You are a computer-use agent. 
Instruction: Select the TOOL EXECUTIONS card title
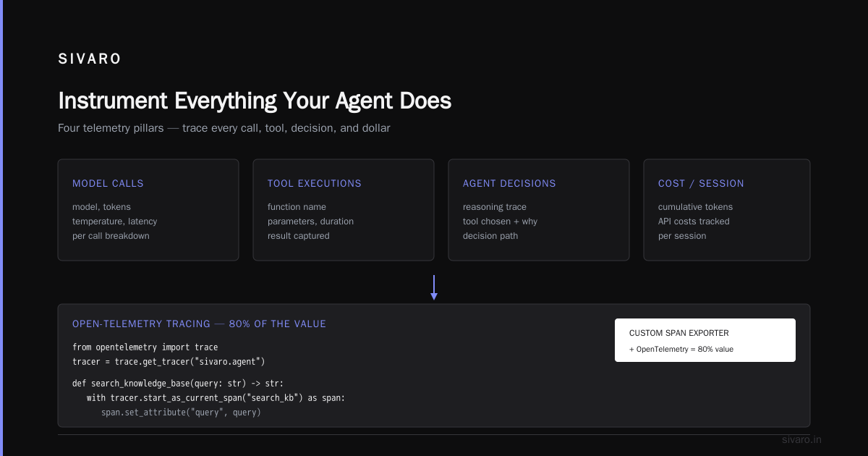pyautogui.click(x=315, y=184)
